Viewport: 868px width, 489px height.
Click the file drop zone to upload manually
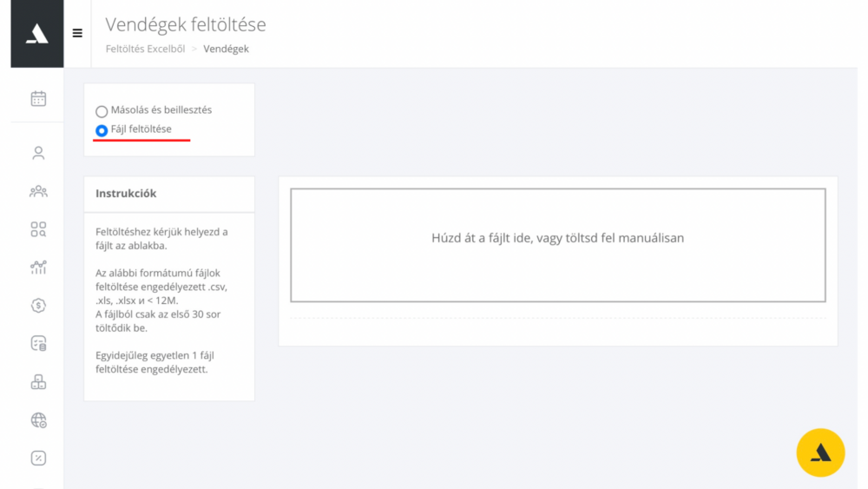[558, 245]
